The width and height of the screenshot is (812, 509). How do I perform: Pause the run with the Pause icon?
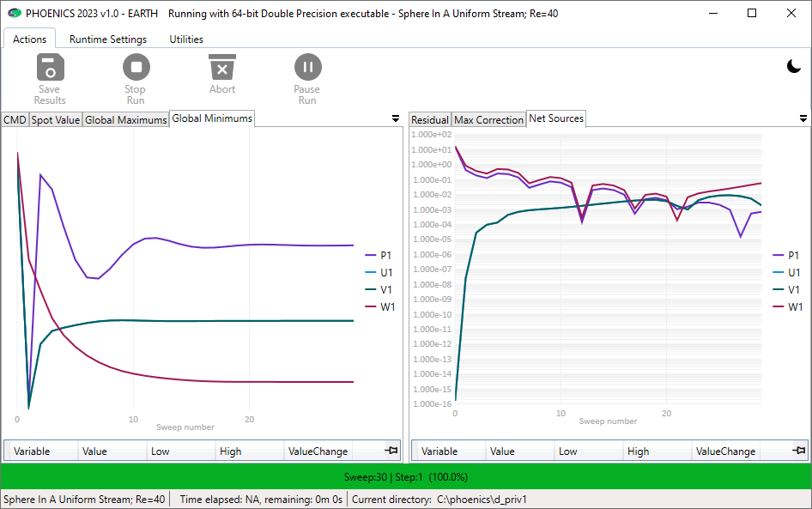(x=308, y=67)
